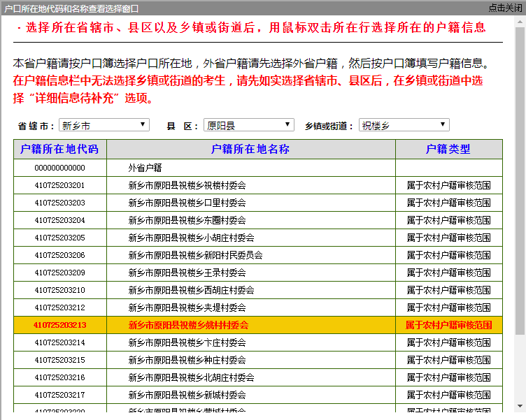
Task: Select code 410725203216
Action: pos(60,377)
